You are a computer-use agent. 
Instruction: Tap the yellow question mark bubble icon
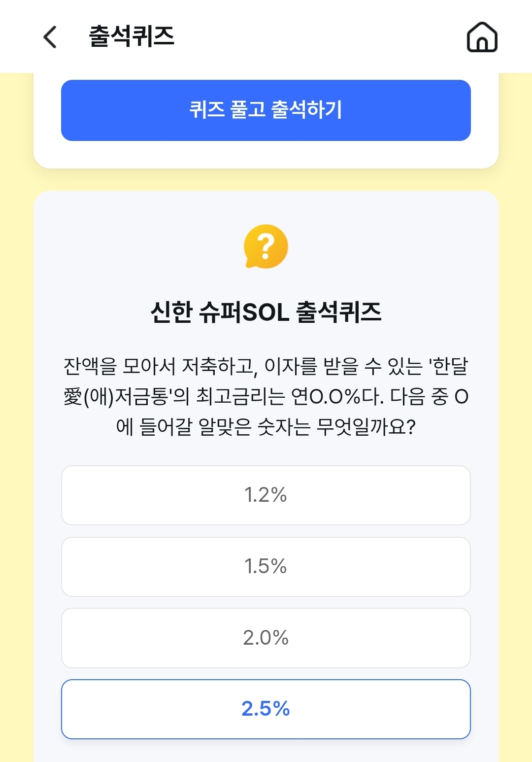(266, 246)
